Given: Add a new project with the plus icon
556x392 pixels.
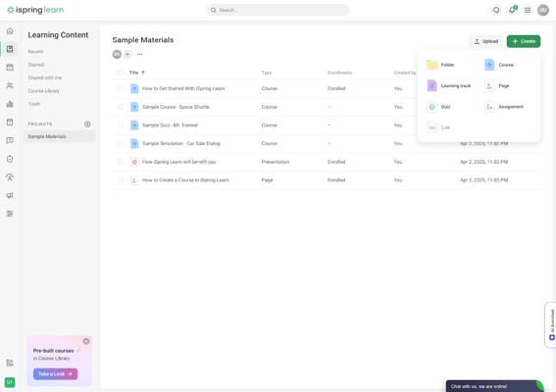Looking at the screenshot, I should pyautogui.click(x=87, y=124).
